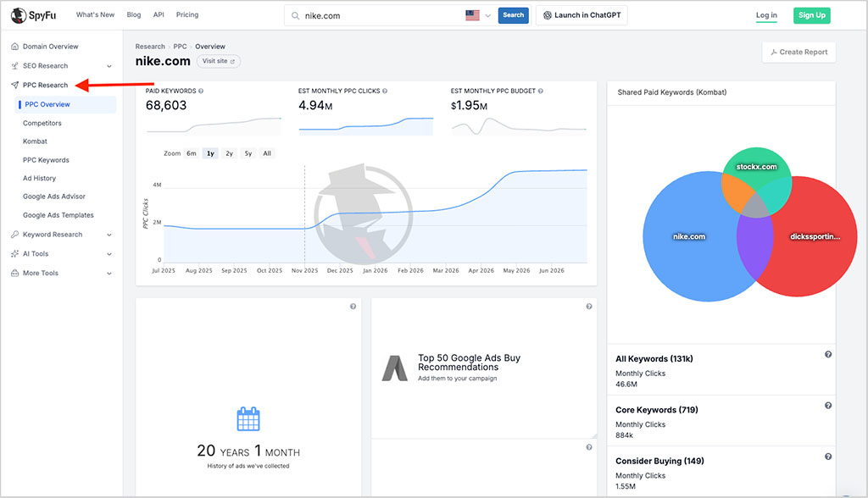The image size is (868, 498).
Task: Click the PPC Research paper-plane icon
Action: pyautogui.click(x=15, y=86)
